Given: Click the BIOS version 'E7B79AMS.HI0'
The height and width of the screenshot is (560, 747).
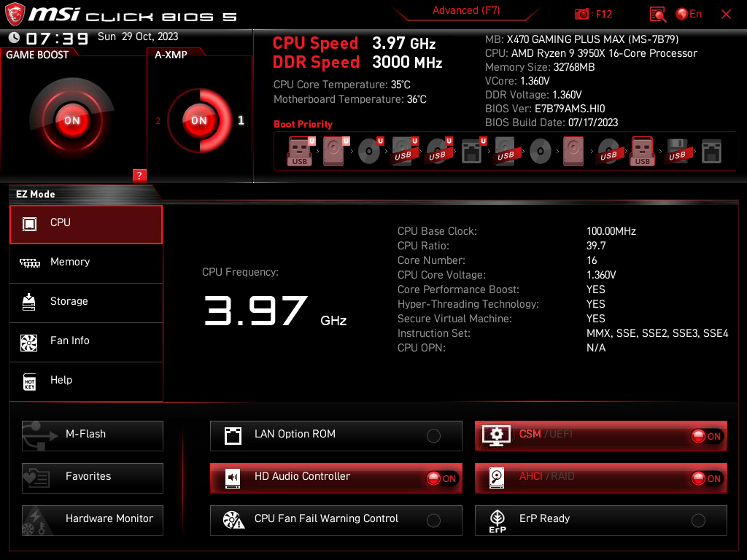Looking at the screenshot, I should 570,109.
